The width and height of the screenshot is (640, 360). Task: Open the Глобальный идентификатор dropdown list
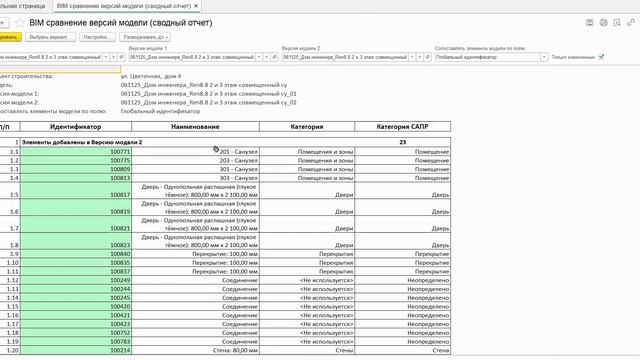[x=544, y=57]
